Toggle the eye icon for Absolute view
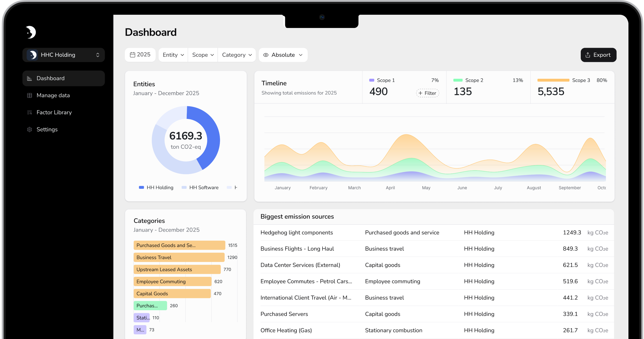The image size is (644, 339). coord(266,55)
